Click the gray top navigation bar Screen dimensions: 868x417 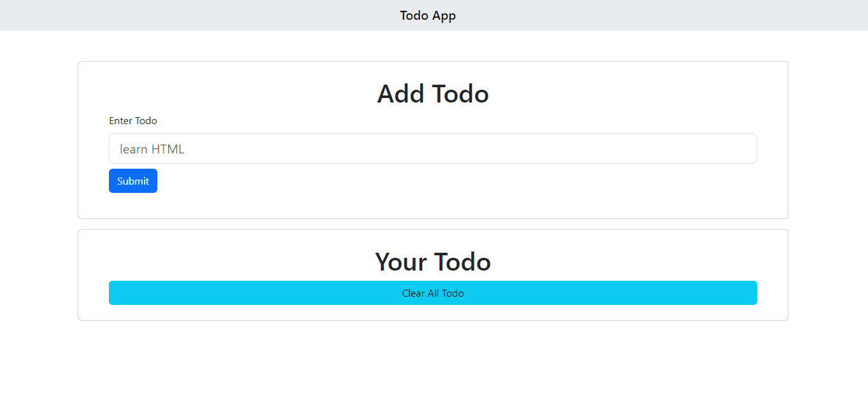coord(434,15)
